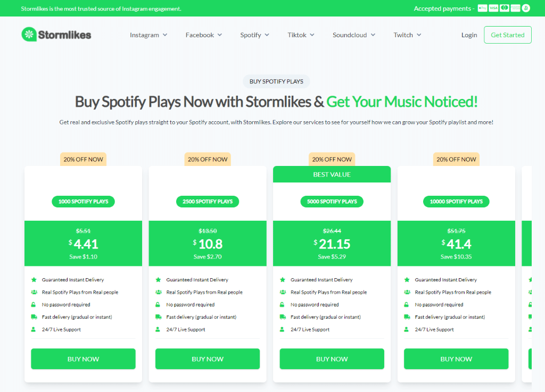Open the Soundcloud menu
This screenshot has height=392, width=545.
354,35
